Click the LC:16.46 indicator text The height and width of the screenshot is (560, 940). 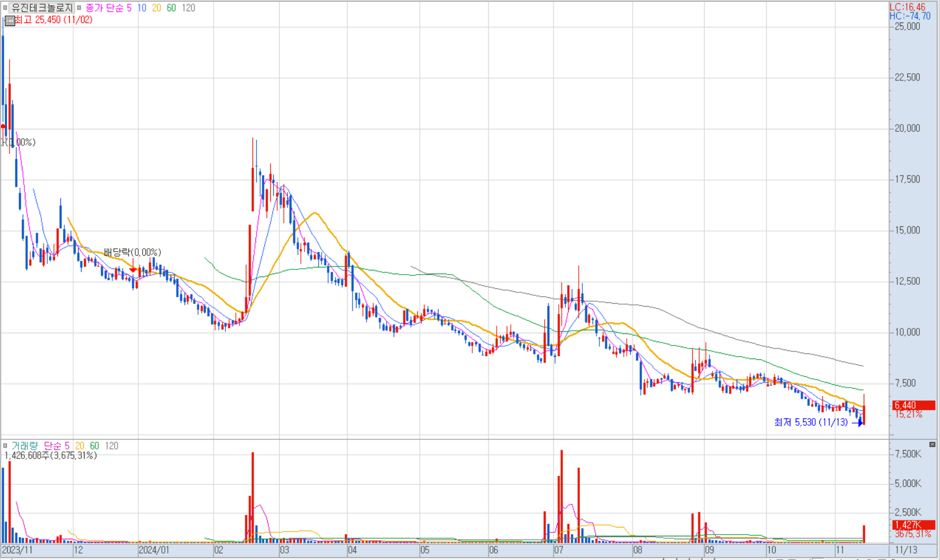(907, 7)
